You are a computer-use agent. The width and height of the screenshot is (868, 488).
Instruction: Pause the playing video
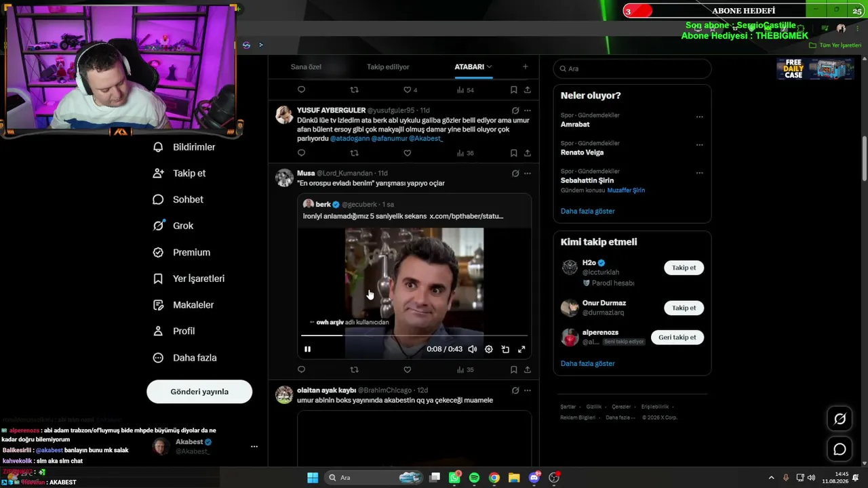(307, 349)
